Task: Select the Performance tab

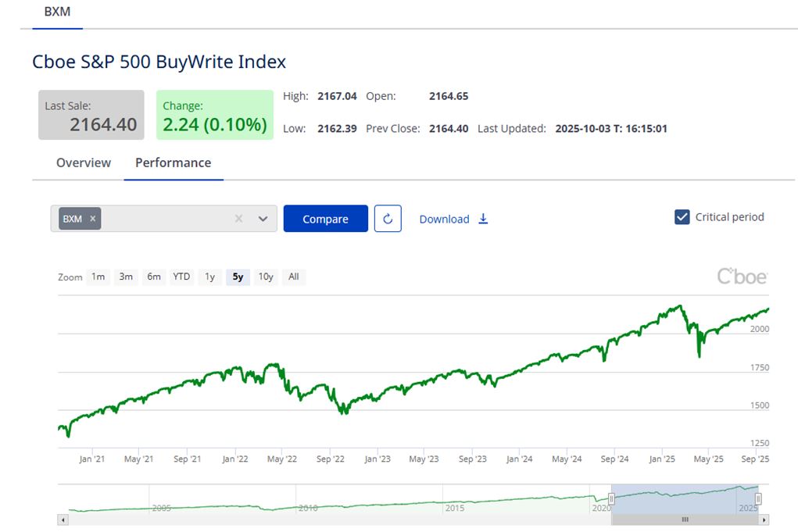Action: 173,162
